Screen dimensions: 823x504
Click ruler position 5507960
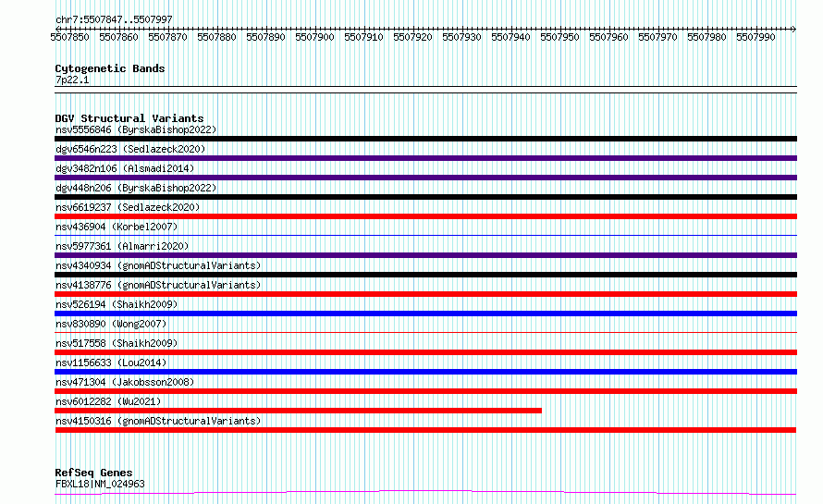point(608,37)
